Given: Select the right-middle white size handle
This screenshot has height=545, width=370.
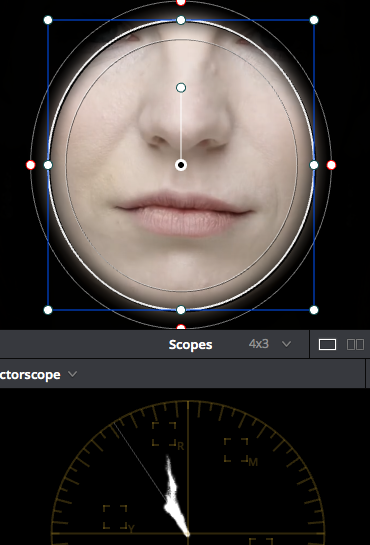Looking at the screenshot, I should click(x=314, y=165).
